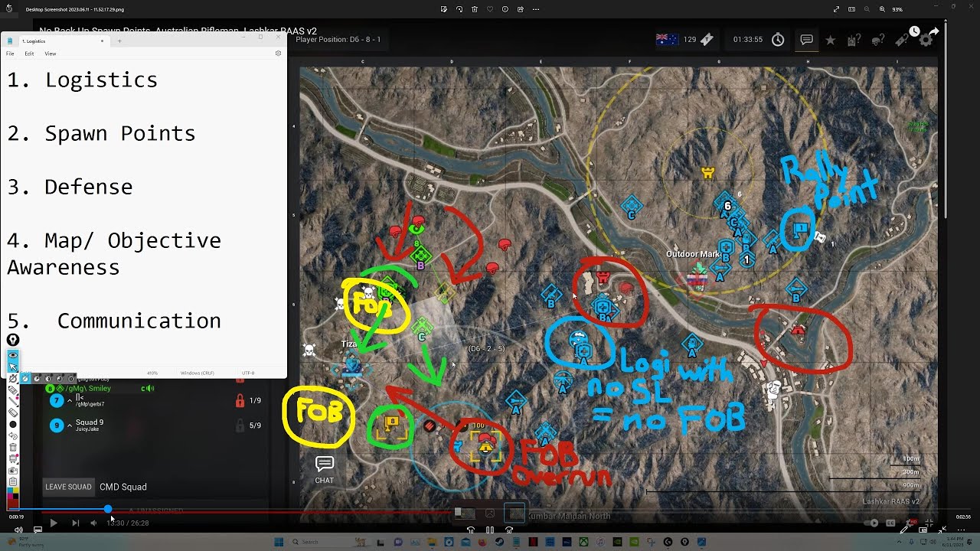Click the 'CMD Squad' label
The height and width of the screenshot is (551, 980).
pyautogui.click(x=123, y=487)
